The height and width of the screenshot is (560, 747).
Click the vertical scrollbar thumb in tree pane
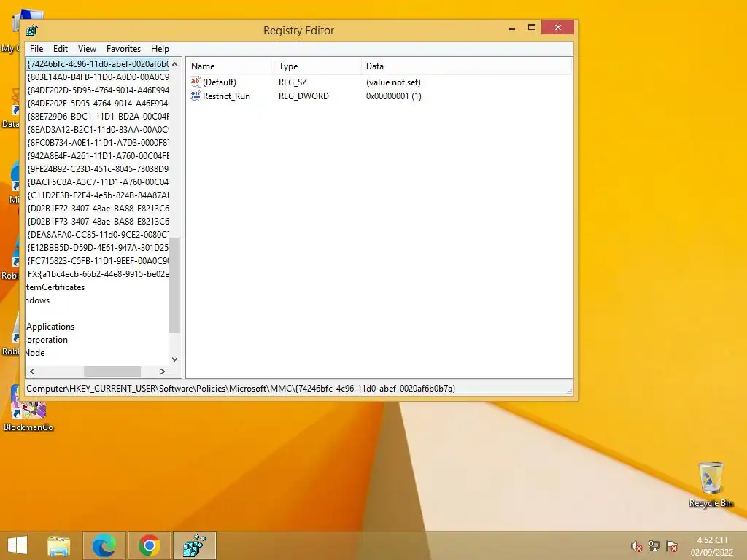(175, 285)
